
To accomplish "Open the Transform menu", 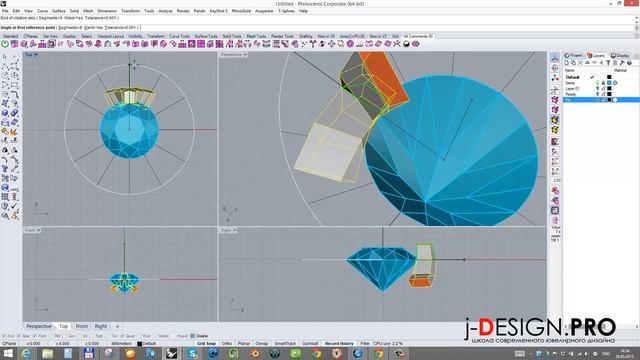I will [x=131, y=11].
